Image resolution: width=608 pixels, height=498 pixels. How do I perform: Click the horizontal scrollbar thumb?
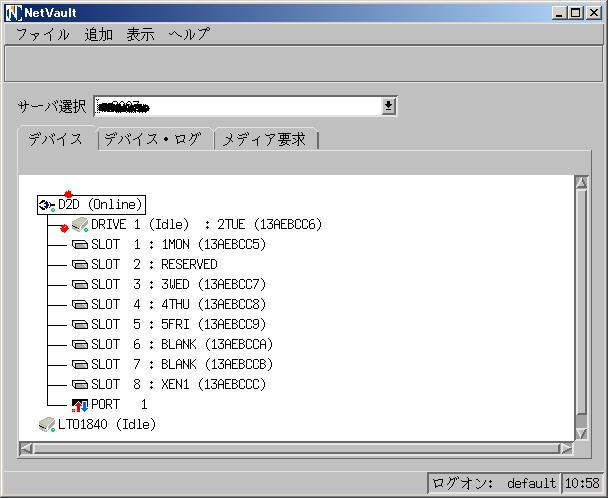pyautogui.click(x=296, y=449)
